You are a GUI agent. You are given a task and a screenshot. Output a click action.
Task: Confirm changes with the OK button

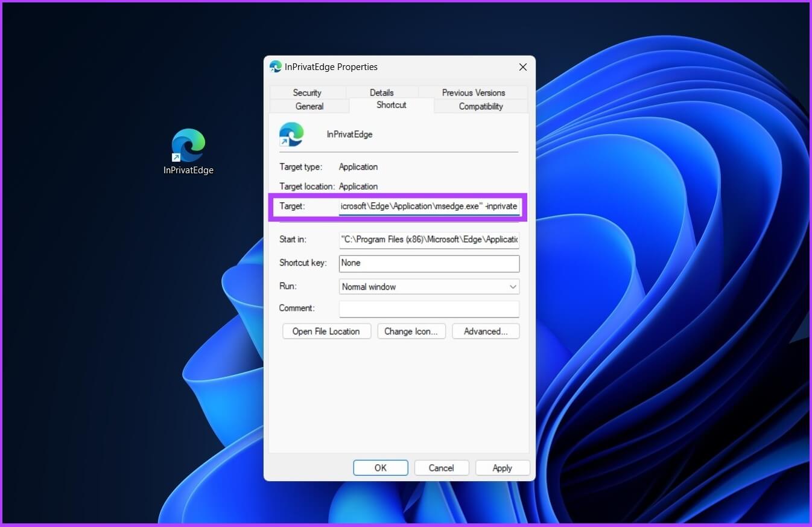(381, 468)
